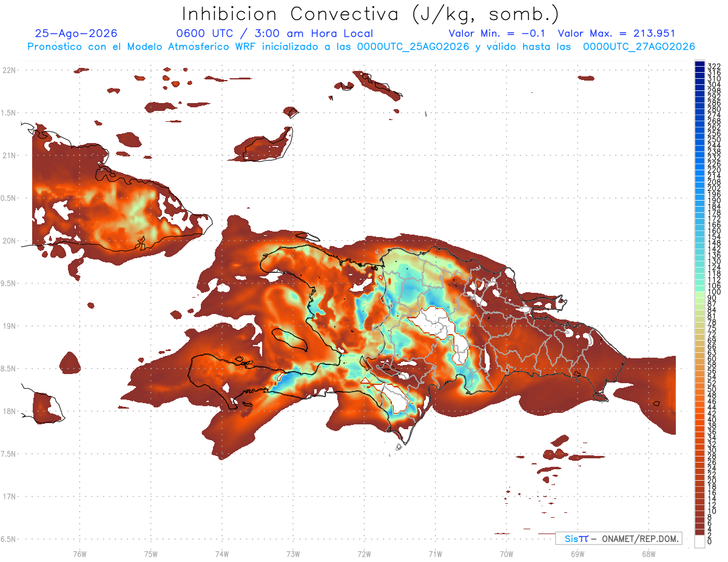Click the '1.5N' latitude axis label
This screenshot has width=728, height=562.
9,113
